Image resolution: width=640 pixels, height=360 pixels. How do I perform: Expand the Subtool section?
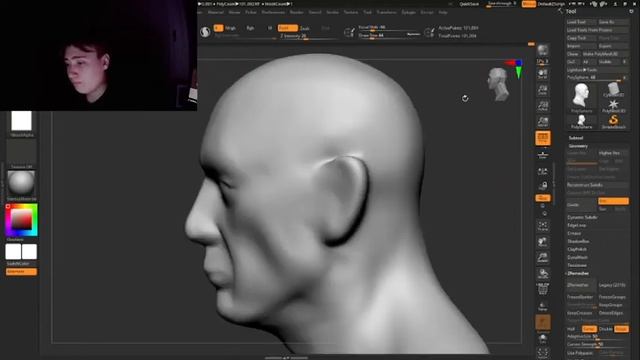(x=576, y=138)
